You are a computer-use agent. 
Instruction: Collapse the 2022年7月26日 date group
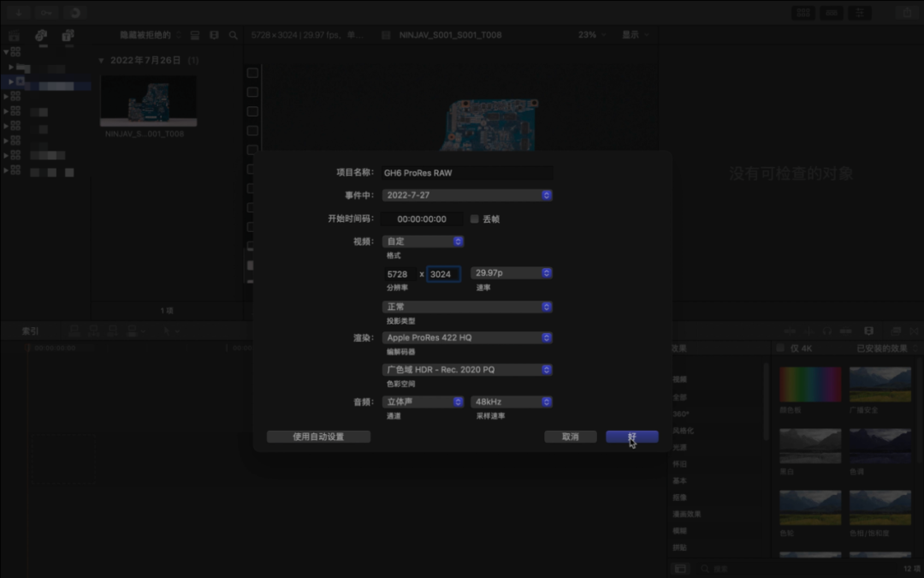(101, 60)
